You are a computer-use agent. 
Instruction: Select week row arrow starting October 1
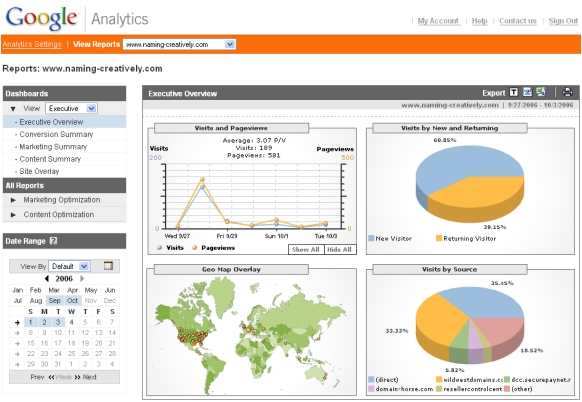point(17,323)
